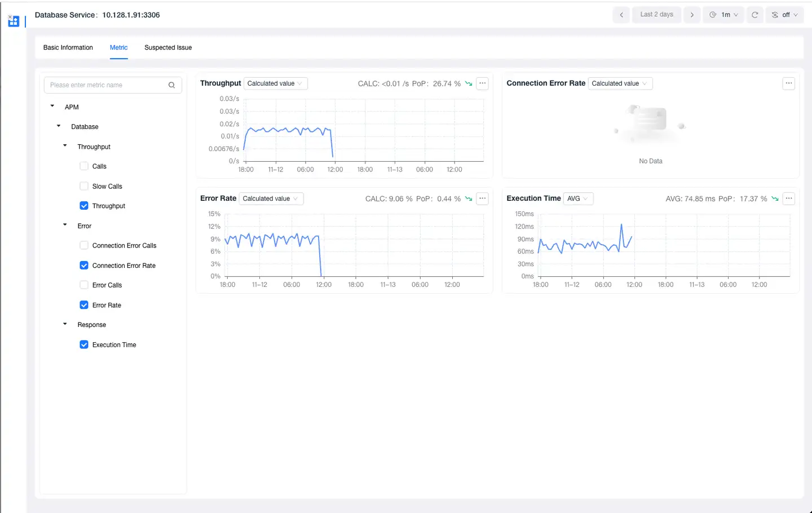Open Execution Time chart more options
Viewport: 812px width, 513px height.
pos(788,198)
